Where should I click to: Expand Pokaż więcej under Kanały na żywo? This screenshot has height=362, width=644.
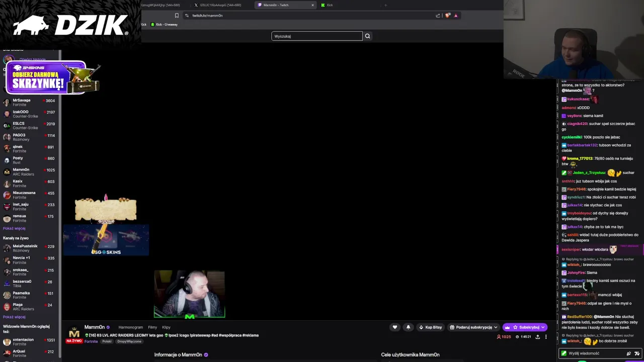click(14, 317)
